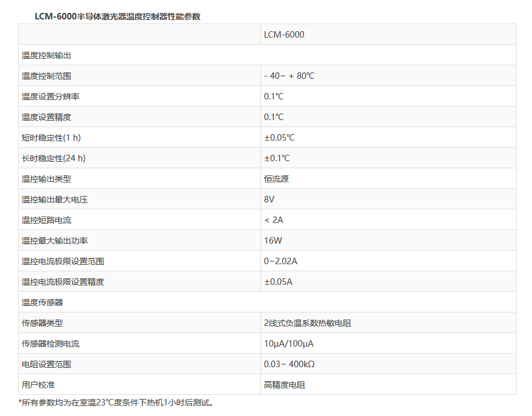This screenshot has width=532, height=416.
Task: Select the 温控电流极限设置精度 label
Action: click(63, 282)
